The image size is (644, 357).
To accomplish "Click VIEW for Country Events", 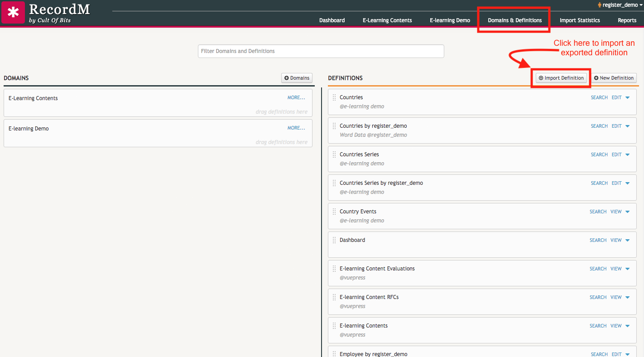I will tap(616, 212).
